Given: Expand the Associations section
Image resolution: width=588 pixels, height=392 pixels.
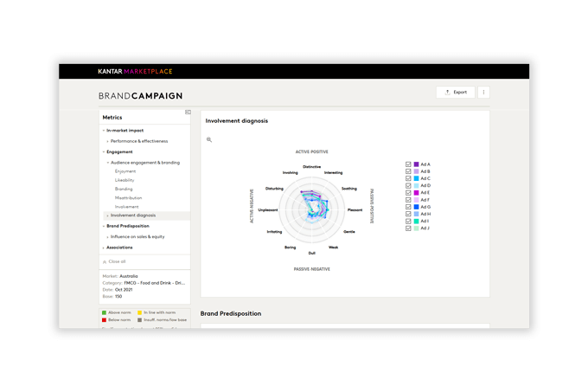Looking at the screenshot, I should coord(103,247).
